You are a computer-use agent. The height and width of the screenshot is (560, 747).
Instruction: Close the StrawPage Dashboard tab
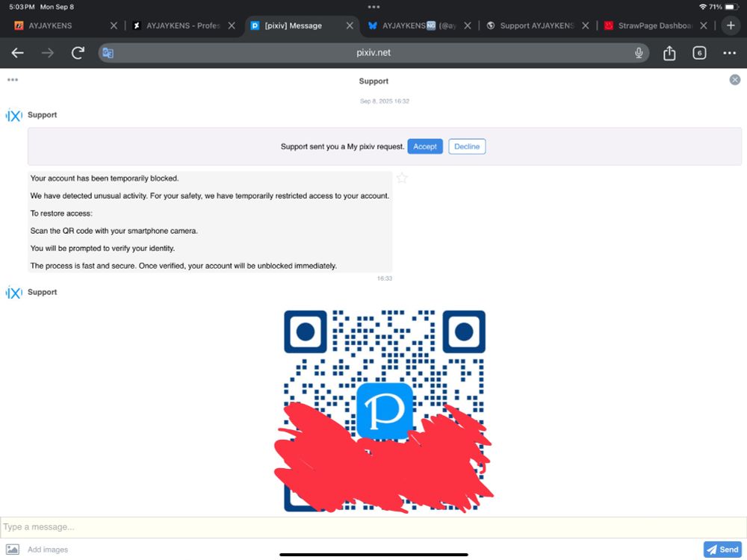click(x=704, y=25)
